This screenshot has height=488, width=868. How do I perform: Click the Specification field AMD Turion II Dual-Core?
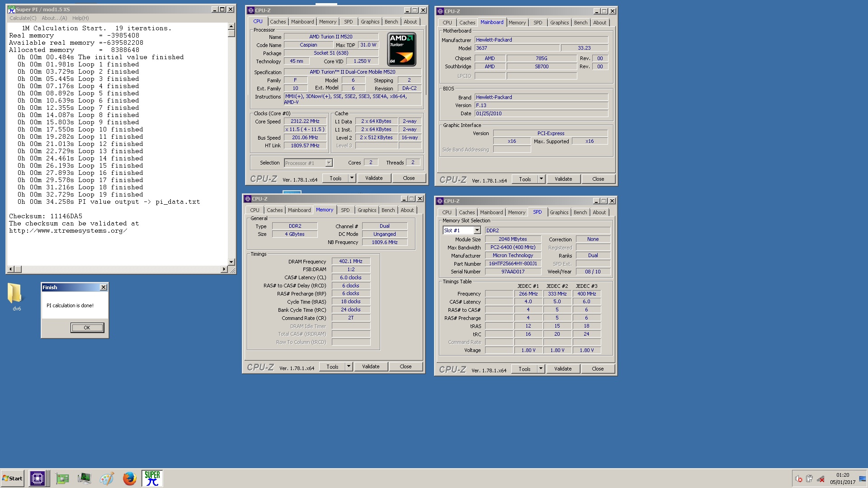point(353,72)
